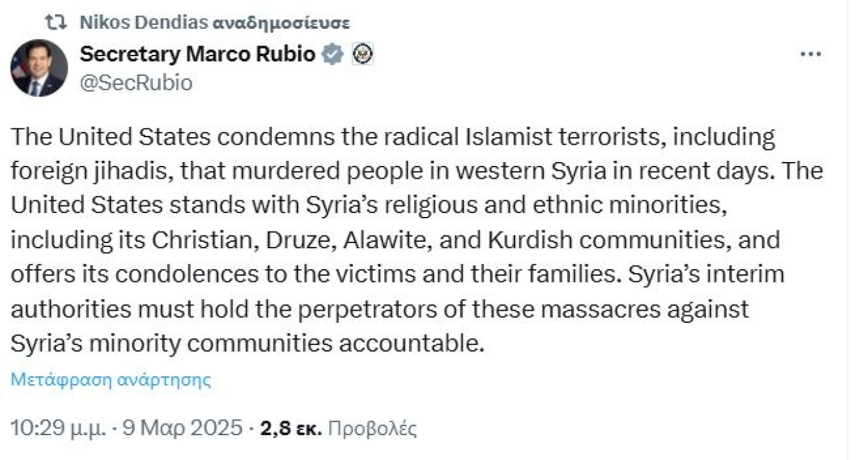Click the 9 Μαρ 2025 date
Screen dimensions: 868x460
click(183, 427)
